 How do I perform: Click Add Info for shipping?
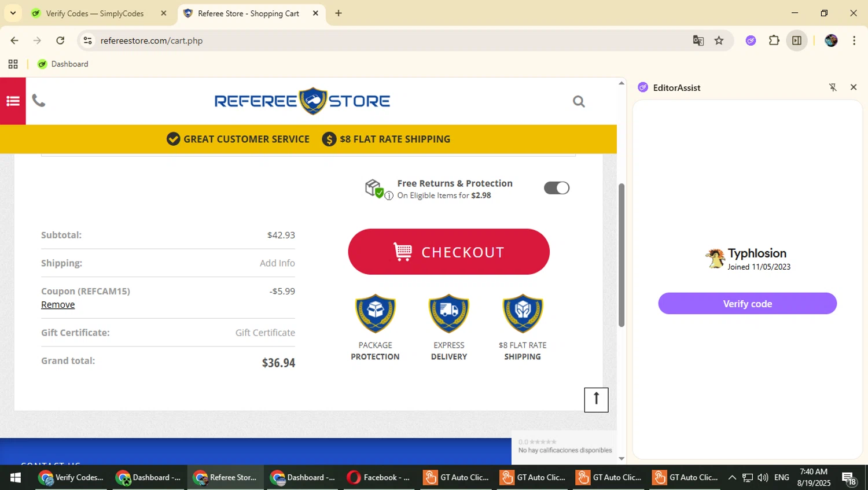[x=277, y=263]
